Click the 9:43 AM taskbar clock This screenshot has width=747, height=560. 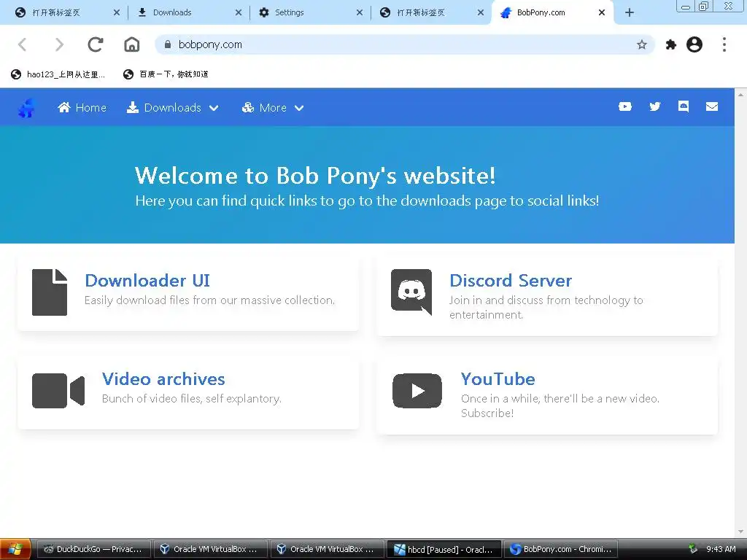[721, 549]
